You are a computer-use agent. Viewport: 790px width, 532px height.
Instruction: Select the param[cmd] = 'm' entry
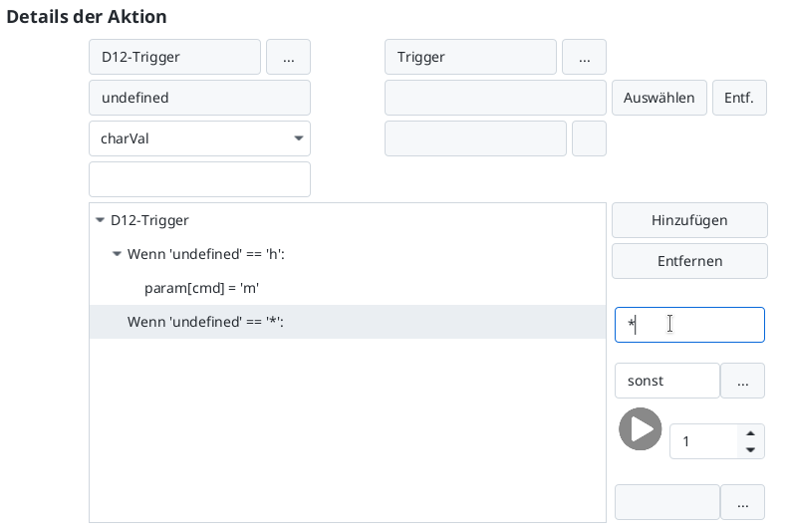[x=202, y=289]
